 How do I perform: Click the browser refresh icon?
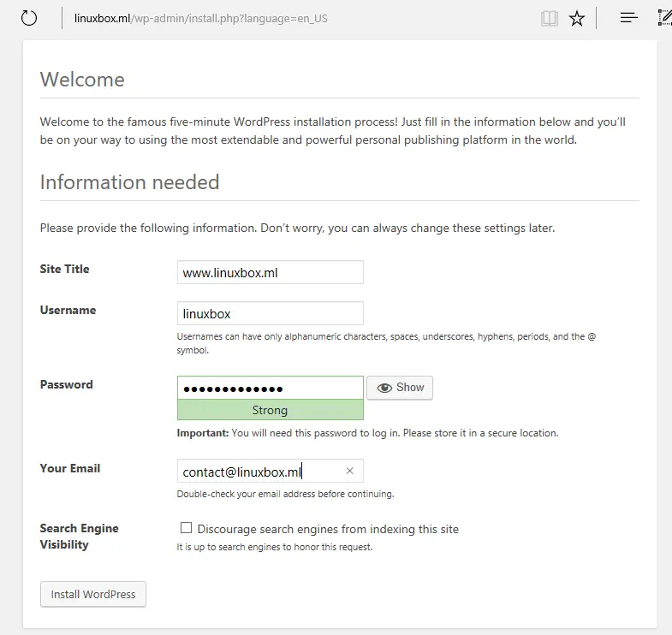coord(29,19)
